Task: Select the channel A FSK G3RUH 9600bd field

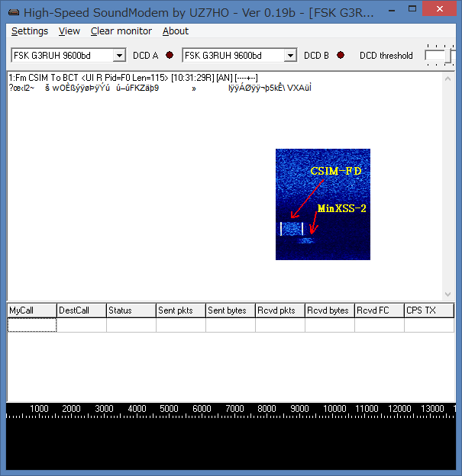Action: pos(69,55)
